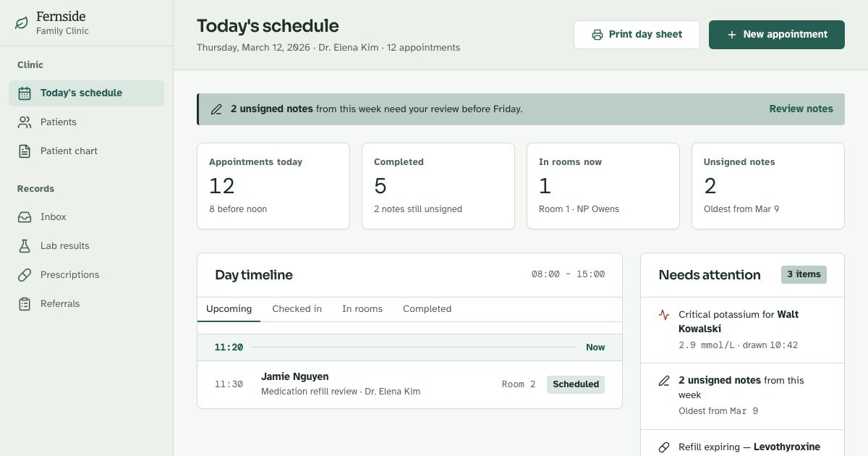This screenshot has height=456, width=868.
Task: Open the Unsigned notes stat card
Action: [x=768, y=186]
